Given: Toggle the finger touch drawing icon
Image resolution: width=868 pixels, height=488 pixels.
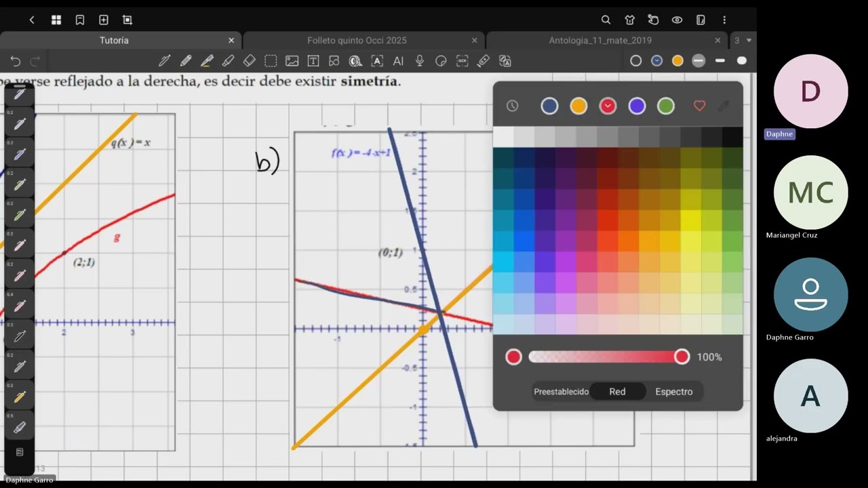Looking at the screenshot, I should [x=653, y=20].
